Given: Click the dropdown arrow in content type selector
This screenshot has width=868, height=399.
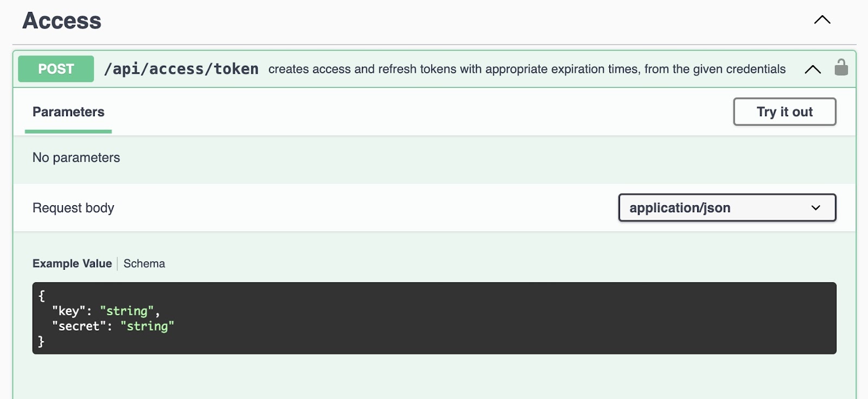Looking at the screenshot, I should [816, 208].
